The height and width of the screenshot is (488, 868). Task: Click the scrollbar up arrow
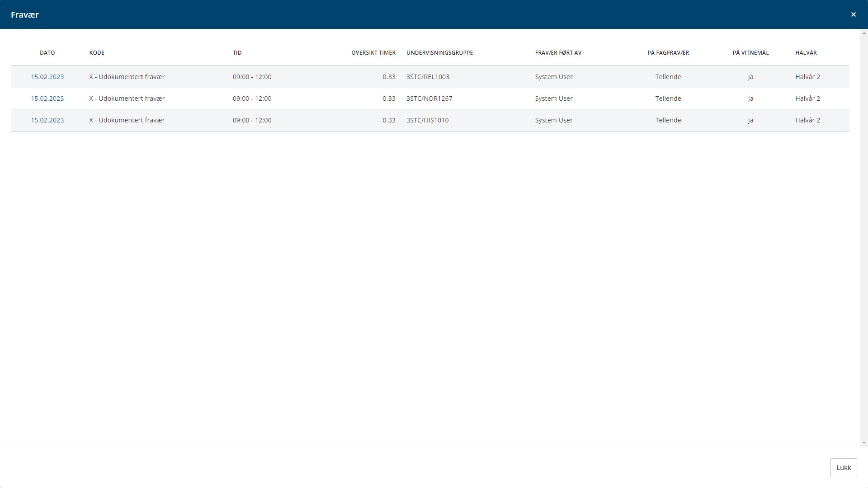pyautogui.click(x=864, y=33)
